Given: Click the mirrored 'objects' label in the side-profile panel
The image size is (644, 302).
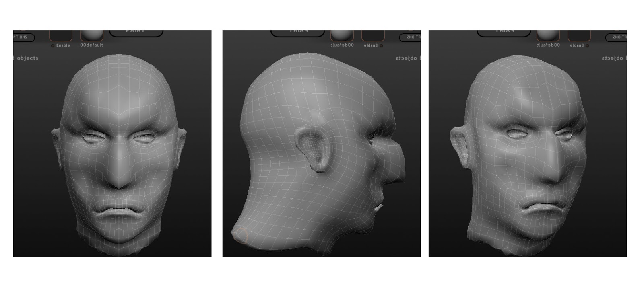Looking at the screenshot, I should [407, 58].
